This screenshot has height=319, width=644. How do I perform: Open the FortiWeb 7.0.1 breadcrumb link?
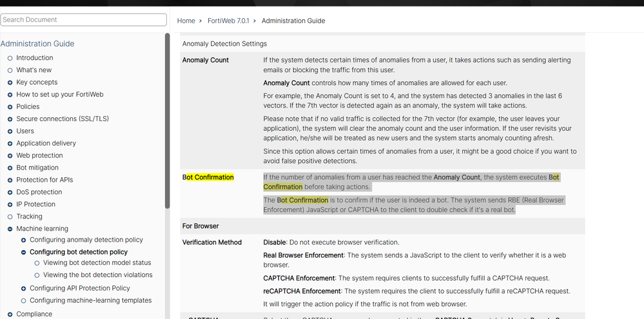[228, 21]
